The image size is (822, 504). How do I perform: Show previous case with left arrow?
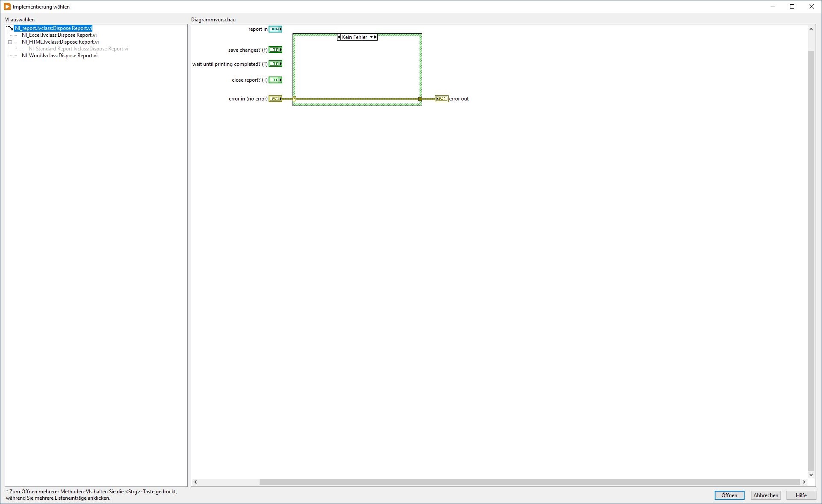[x=339, y=37]
